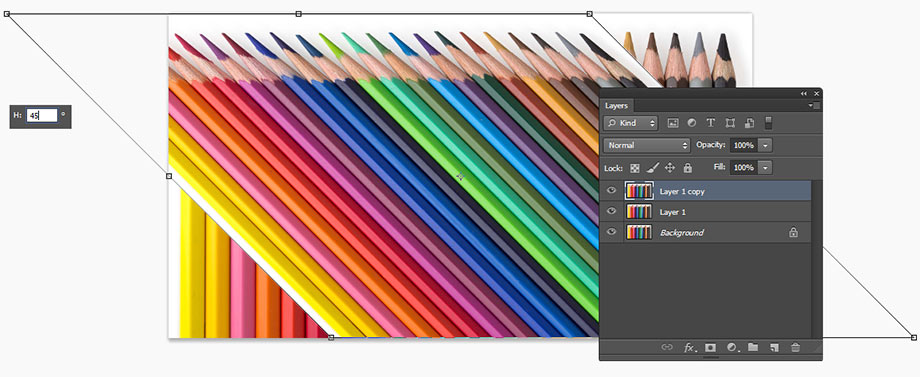
Task: Create new fill or adjustment layer
Action: coord(732,348)
